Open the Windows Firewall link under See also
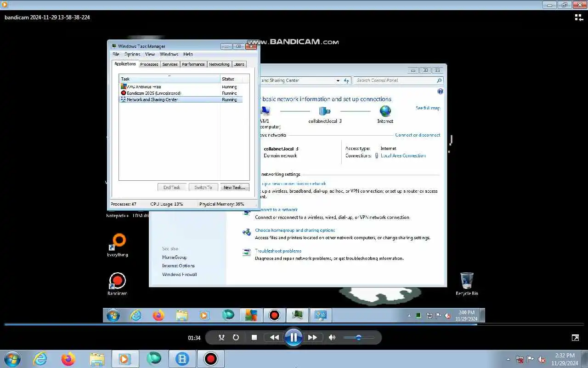588x368 pixels. tap(180, 275)
